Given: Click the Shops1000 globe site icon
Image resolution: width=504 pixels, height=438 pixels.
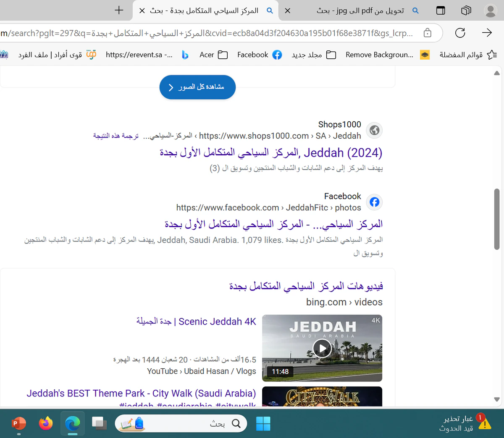Looking at the screenshot, I should pyautogui.click(x=374, y=130).
